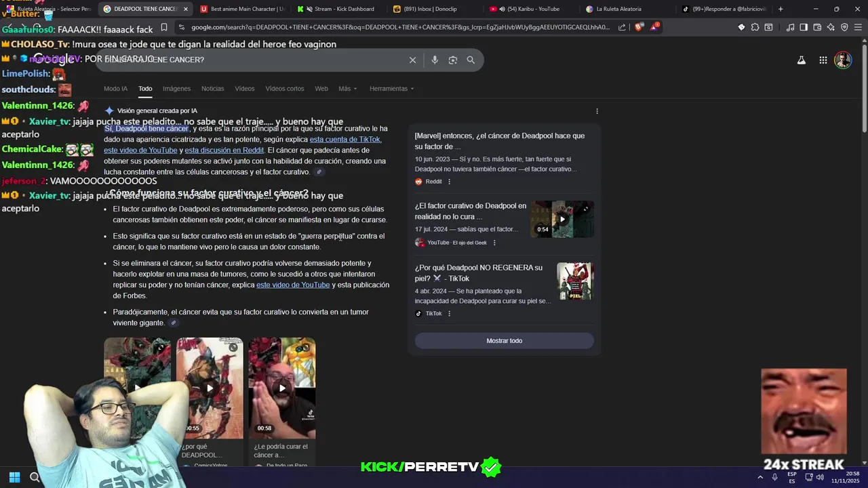Play the 00:55 short video thumbnail

(x=210, y=388)
